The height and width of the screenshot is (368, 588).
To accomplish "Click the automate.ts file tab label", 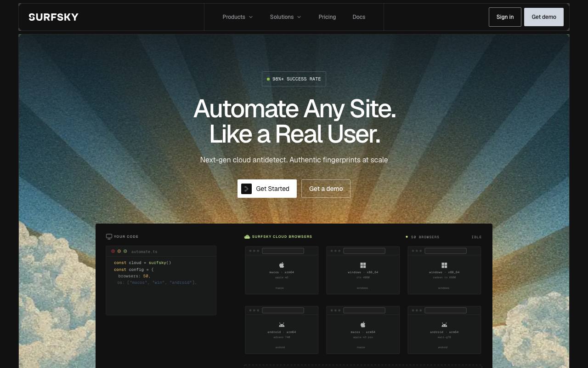I will [x=144, y=252].
